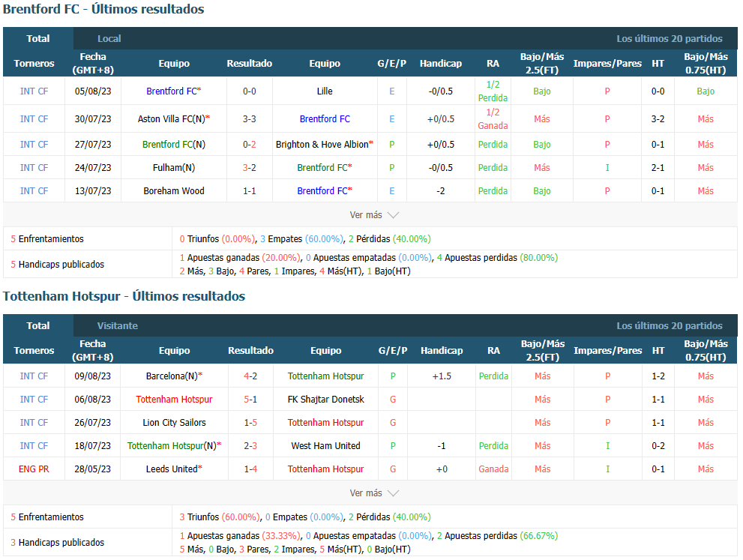The image size is (743, 560).
Task: Click the 3-2 result of Fulham match
Action: pyautogui.click(x=249, y=168)
